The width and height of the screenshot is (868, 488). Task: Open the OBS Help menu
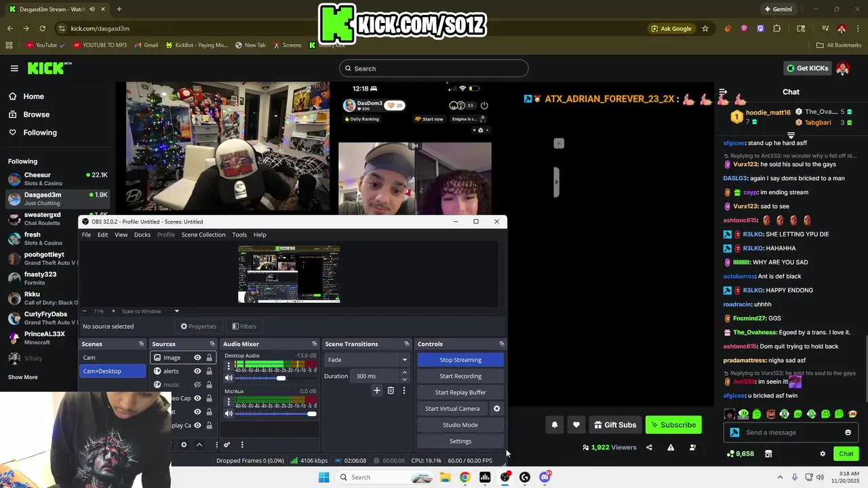pos(260,235)
